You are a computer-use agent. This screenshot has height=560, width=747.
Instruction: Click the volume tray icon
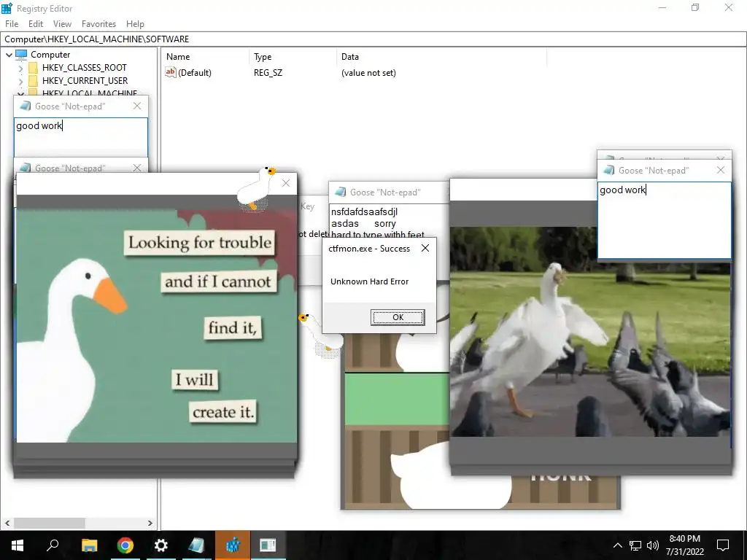pyautogui.click(x=653, y=545)
